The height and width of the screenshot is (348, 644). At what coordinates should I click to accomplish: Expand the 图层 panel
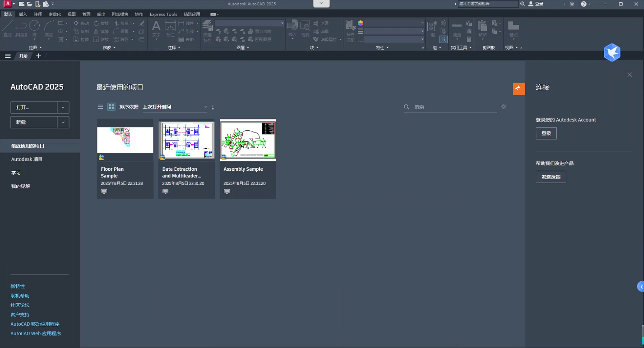[243, 47]
